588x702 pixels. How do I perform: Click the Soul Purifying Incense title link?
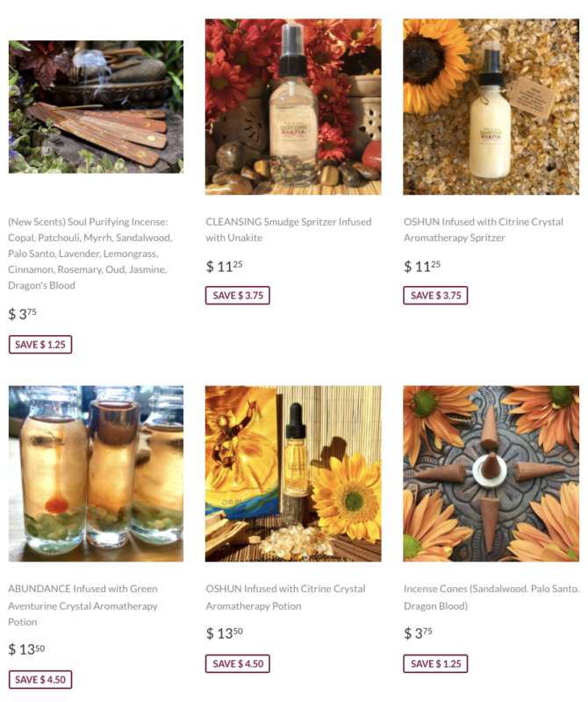pyautogui.click(x=90, y=254)
